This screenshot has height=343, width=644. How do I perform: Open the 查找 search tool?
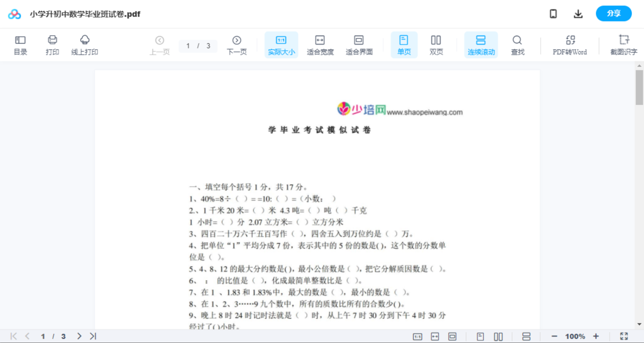[x=517, y=45]
